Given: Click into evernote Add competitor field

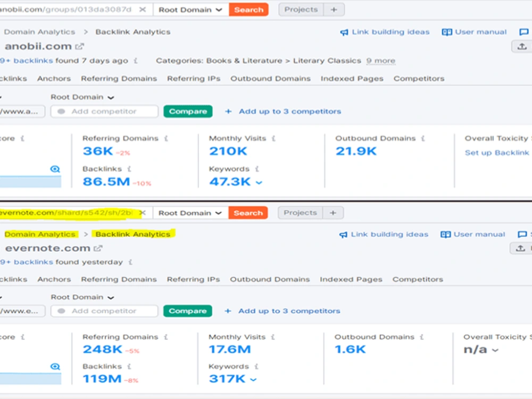Looking at the screenshot, I should click(104, 311).
